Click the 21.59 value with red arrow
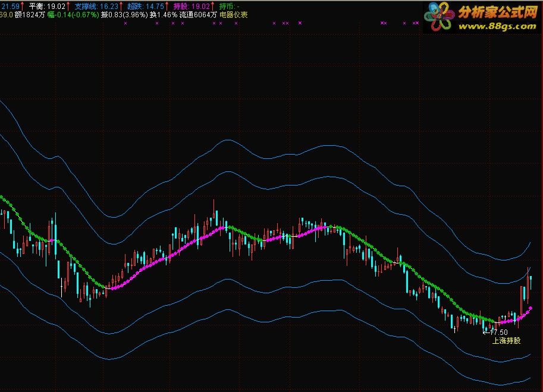Viewport: 543px width, 392px height. point(12,6)
